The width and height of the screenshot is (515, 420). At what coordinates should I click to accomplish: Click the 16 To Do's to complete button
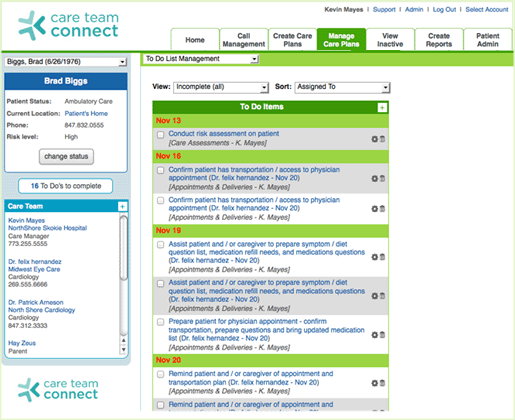[x=66, y=186]
